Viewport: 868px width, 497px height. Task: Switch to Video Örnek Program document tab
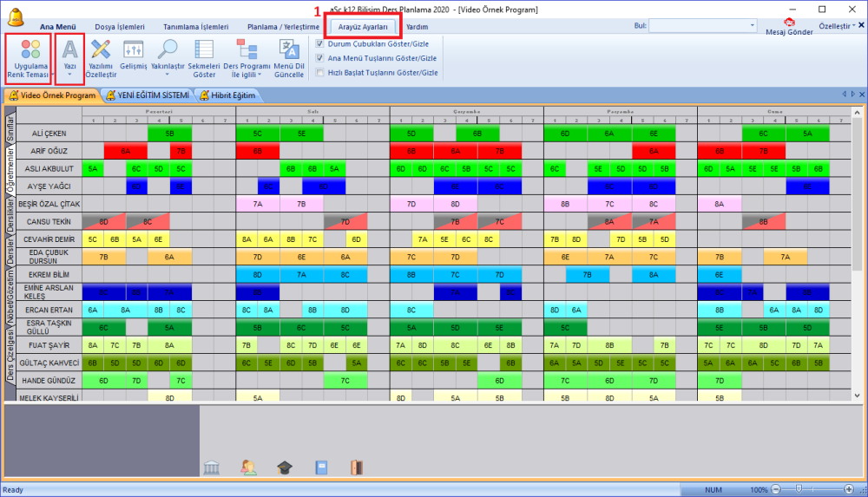click(x=52, y=95)
